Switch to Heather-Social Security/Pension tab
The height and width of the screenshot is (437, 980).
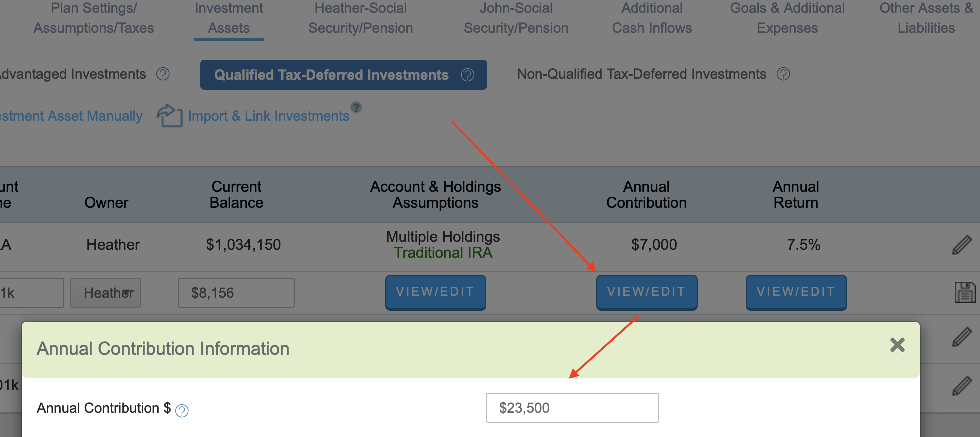pos(360,18)
